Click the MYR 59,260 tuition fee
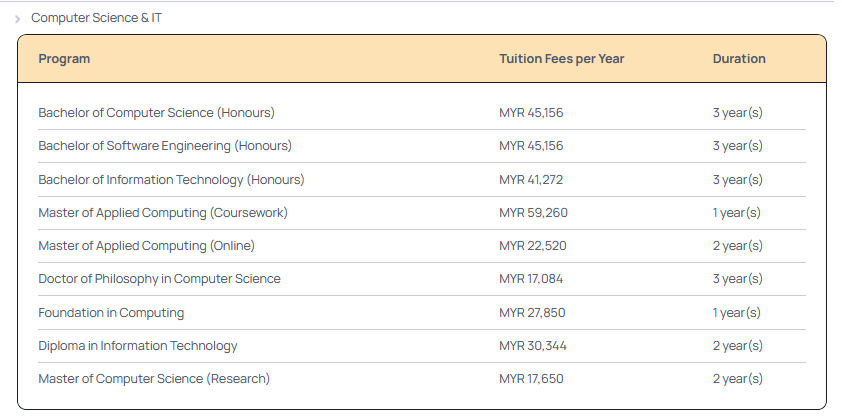 pos(533,213)
